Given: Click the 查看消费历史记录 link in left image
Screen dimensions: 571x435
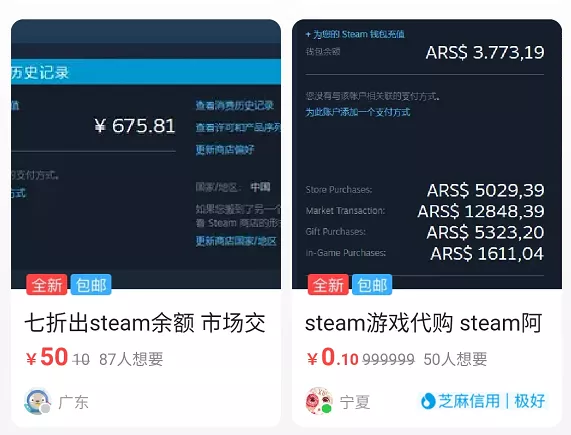Looking at the screenshot, I should pyautogui.click(x=235, y=106).
